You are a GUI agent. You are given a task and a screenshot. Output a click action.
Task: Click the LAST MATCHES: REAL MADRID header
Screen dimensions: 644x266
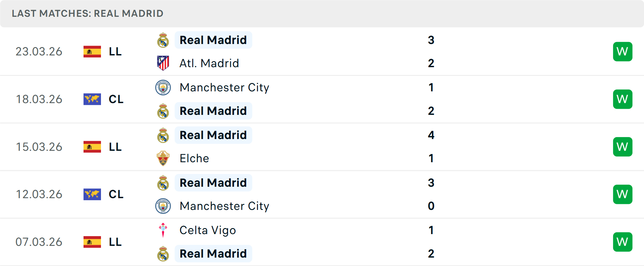coord(87,13)
